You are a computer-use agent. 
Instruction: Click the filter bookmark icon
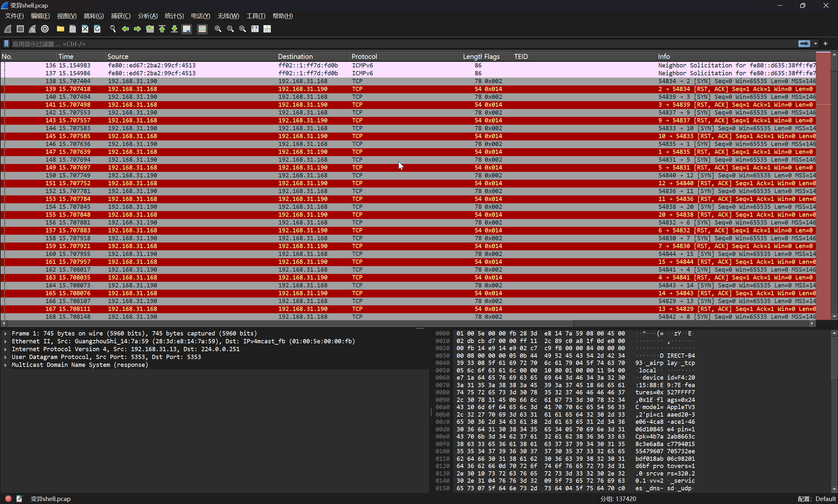click(x=6, y=44)
